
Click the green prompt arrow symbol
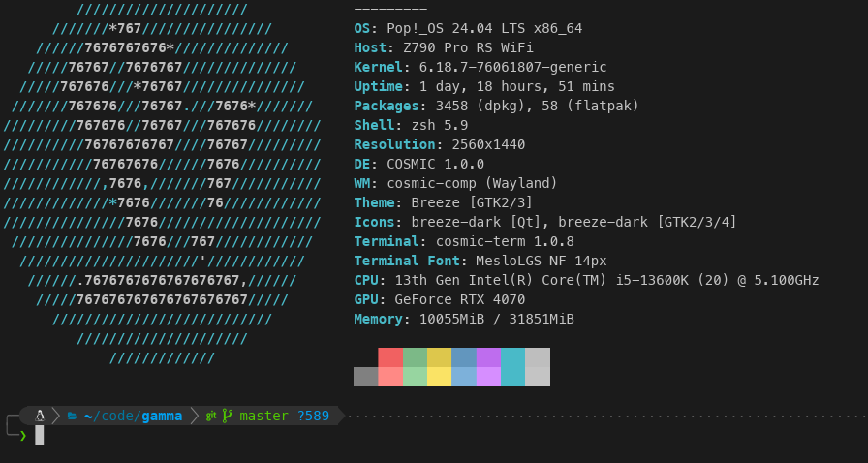click(x=23, y=435)
